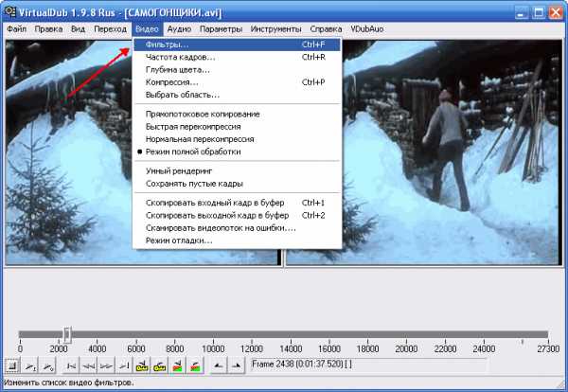Choose Частота кадров... menu entry

[238, 57]
